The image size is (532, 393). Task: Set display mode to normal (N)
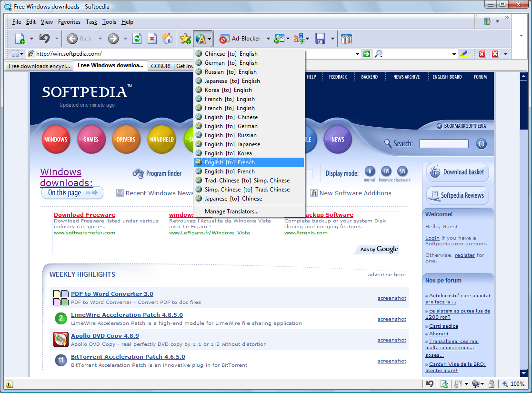tap(370, 171)
